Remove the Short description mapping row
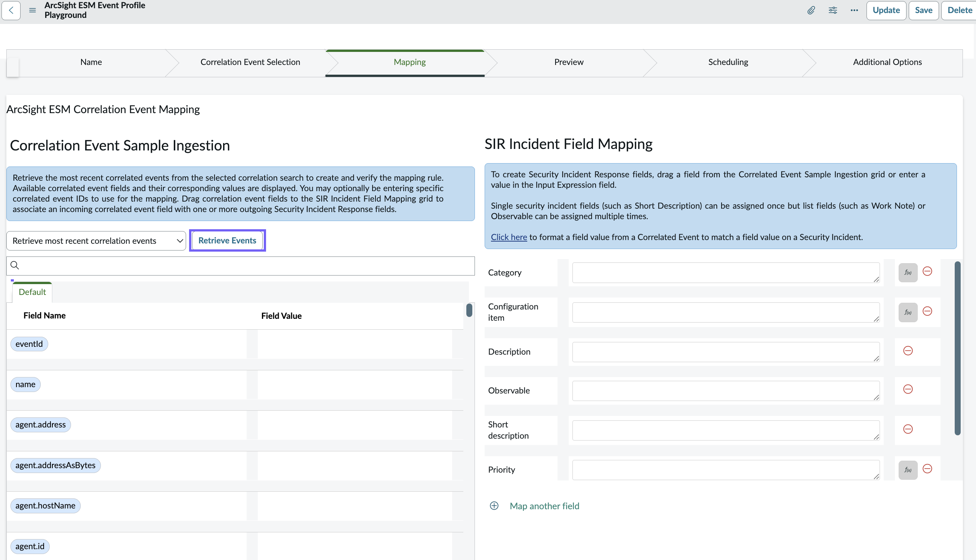 (x=908, y=429)
